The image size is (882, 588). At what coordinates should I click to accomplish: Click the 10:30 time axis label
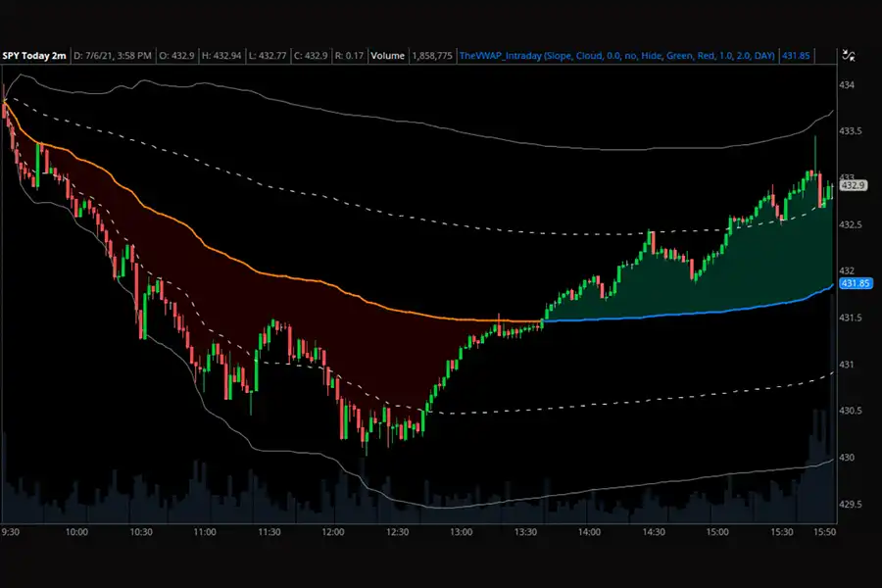point(140,532)
